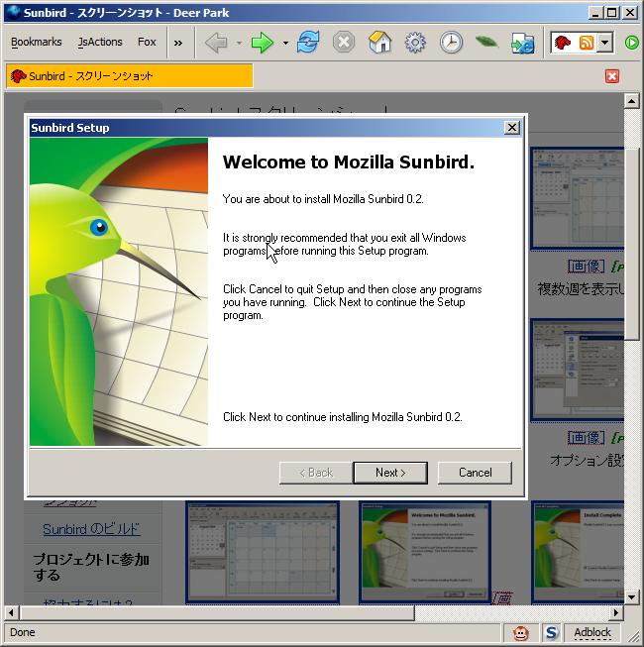Open the JsActions menu
The height and width of the screenshot is (647, 644).
[x=100, y=42]
